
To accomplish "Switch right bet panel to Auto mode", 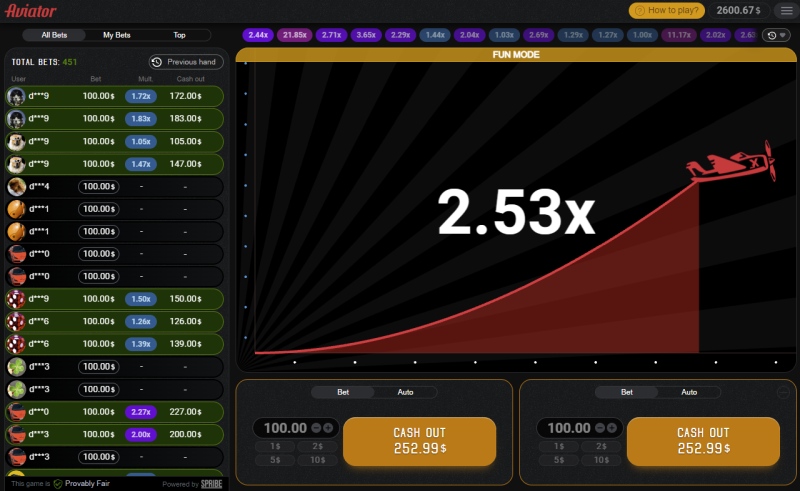I will coord(689,393).
